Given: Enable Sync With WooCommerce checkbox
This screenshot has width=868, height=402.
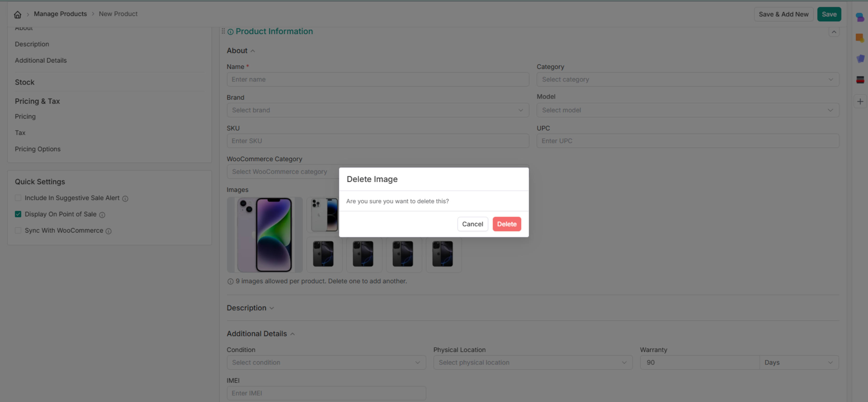Looking at the screenshot, I should (18, 230).
